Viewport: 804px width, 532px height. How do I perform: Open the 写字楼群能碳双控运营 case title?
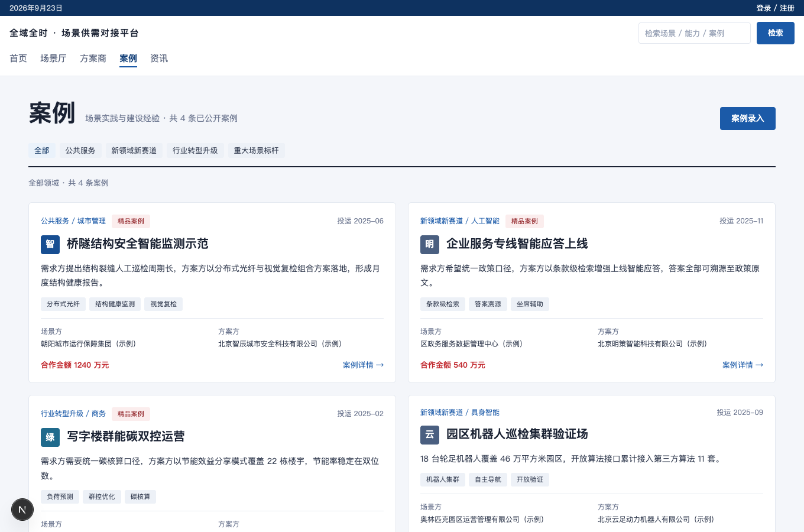pyautogui.click(x=126, y=437)
